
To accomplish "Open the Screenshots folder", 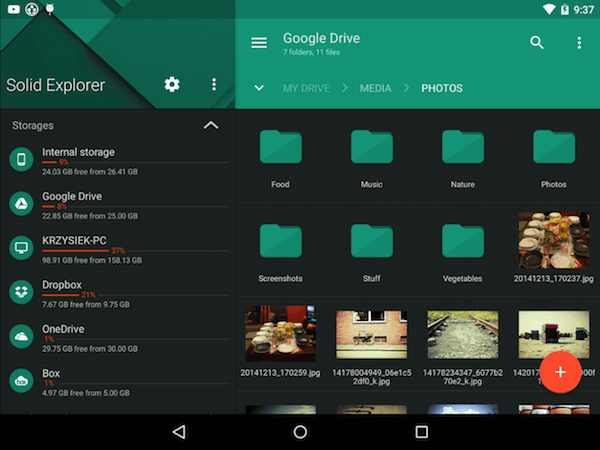I will [280, 253].
